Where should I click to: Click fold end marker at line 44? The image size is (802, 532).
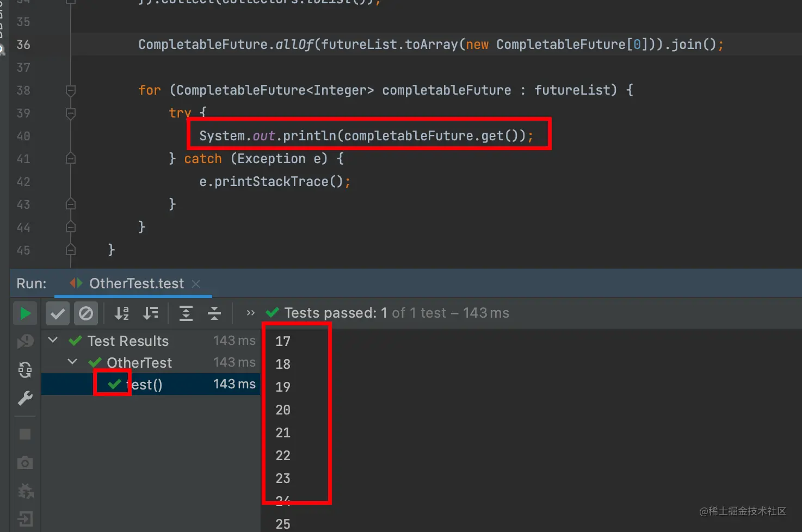click(x=71, y=227)
